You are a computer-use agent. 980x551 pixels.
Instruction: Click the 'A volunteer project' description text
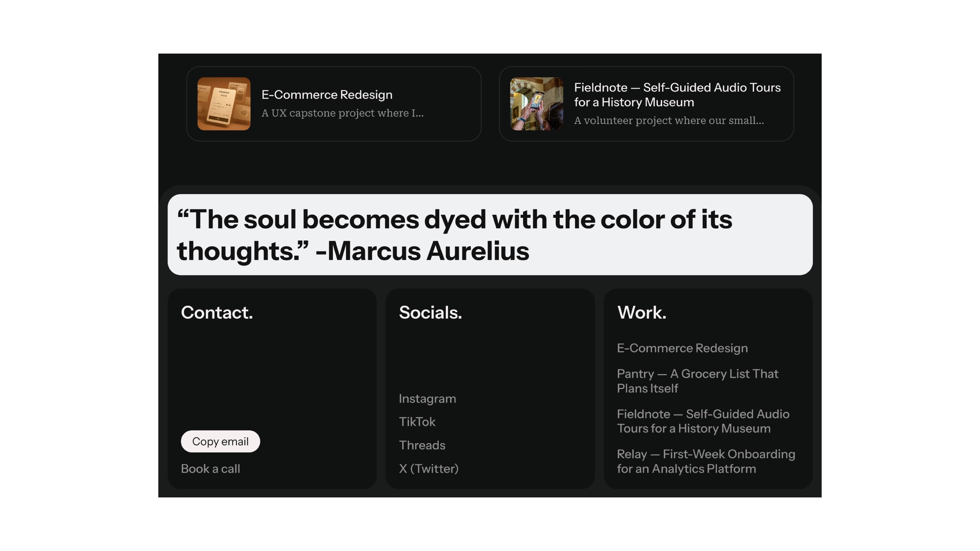pyautogui.click(x=669, y=121)
